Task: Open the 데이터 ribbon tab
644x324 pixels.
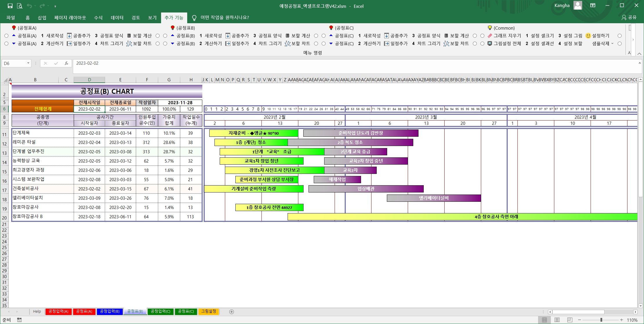Action: (117, 18)
